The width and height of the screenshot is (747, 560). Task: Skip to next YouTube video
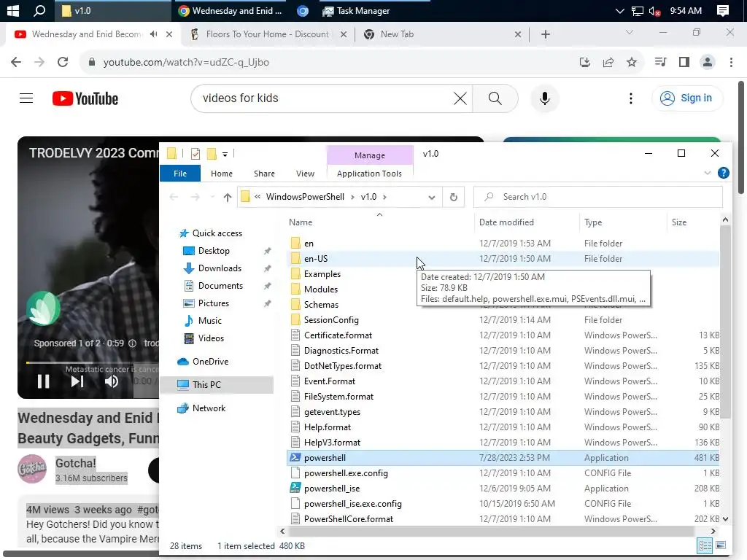click(77, 381)
